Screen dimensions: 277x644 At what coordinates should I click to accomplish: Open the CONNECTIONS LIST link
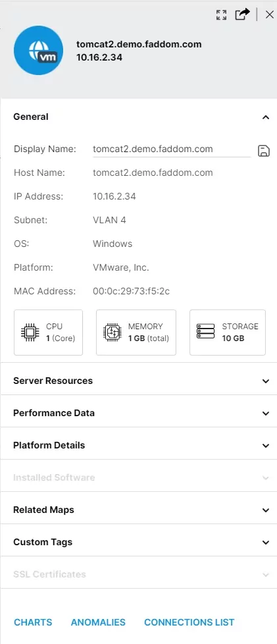click(x=189, y=622)
